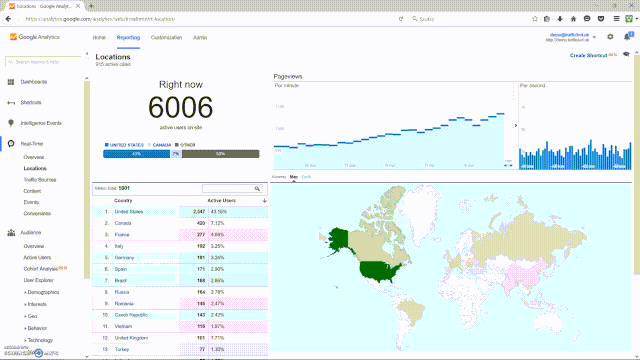Click the Audience people icon
Screen dimensions: 640x360
11,233
